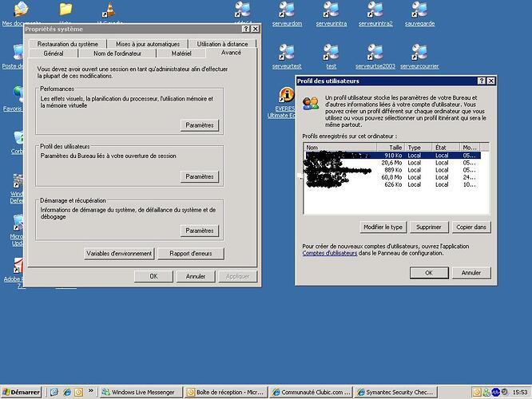Viewport: 532px width, 399px height.
Task: Sort profiles by the Taille column header
Action: pyautogui.click(x=396, y=148)
